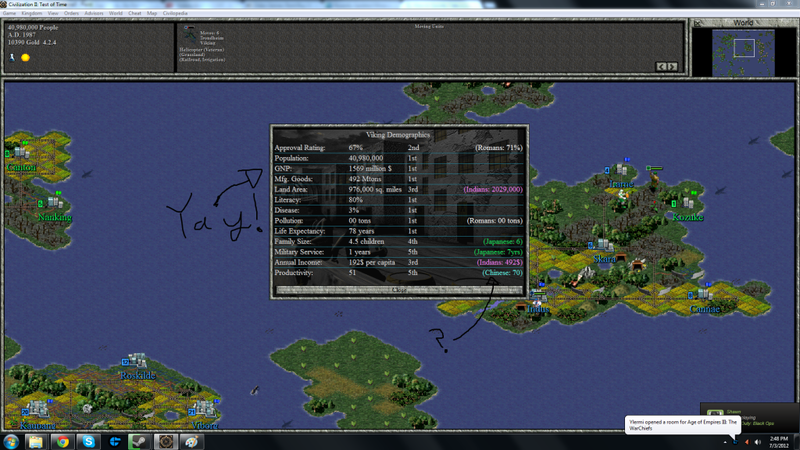Click the '(Indians: 2029,000)' land area text
Screen dimensions: 800x450
[493, 189]
